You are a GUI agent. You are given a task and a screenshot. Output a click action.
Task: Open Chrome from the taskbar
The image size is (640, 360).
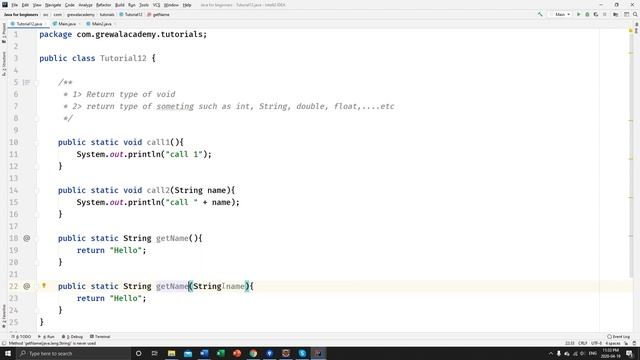tap(253, 353)
